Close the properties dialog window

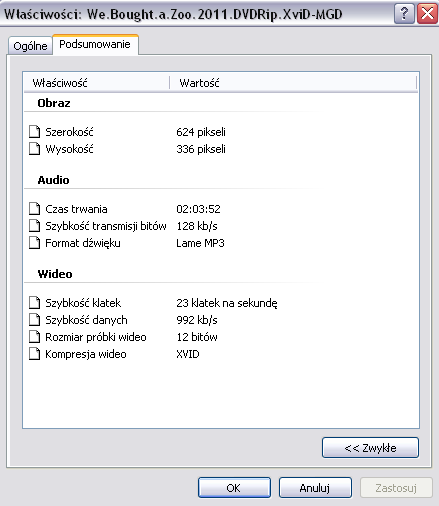(x=427, y=14)
